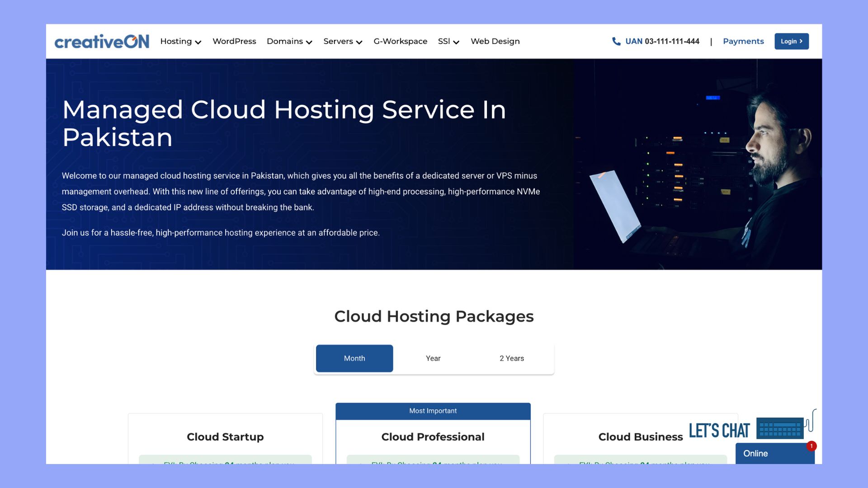Switch to Year pricing tab
This screenshot has height=488, width=868.
click(433, 358)
